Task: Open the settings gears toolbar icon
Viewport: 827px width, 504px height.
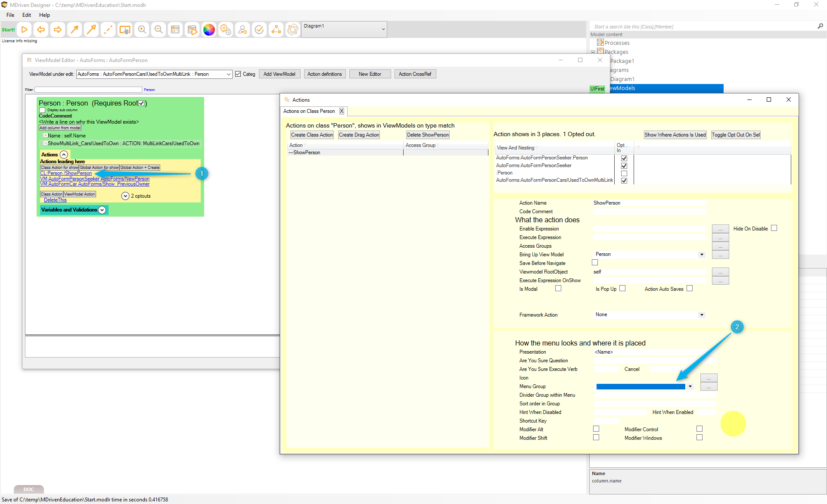Action: [x=225, y=30]
